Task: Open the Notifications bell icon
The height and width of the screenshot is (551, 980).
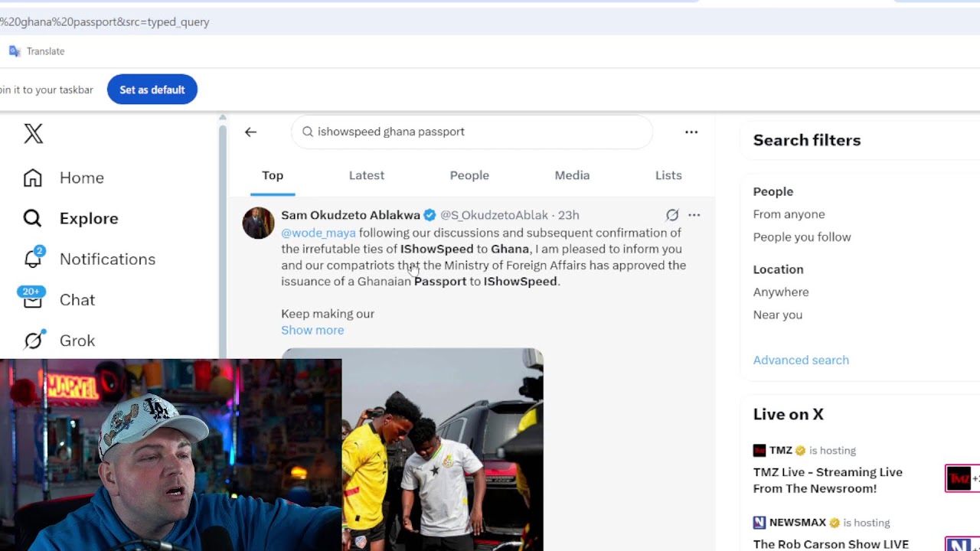Action: coord(33,258)
